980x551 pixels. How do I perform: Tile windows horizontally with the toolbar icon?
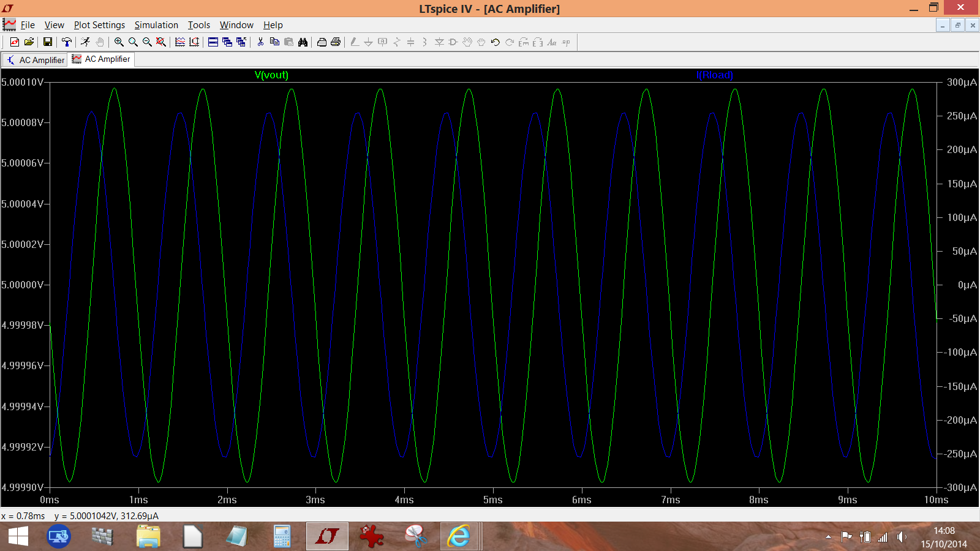[x=213, y=42]
